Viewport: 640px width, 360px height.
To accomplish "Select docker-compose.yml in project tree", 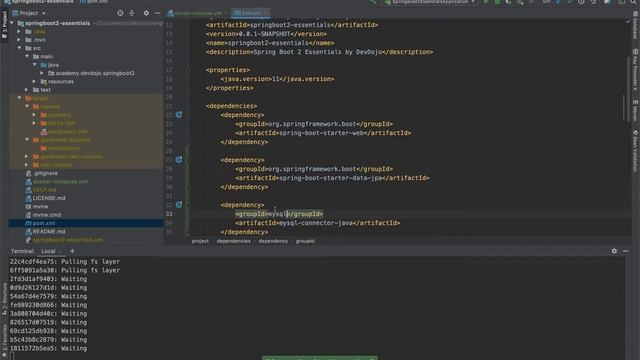I will pyautogui.click(x=60, y=182).
